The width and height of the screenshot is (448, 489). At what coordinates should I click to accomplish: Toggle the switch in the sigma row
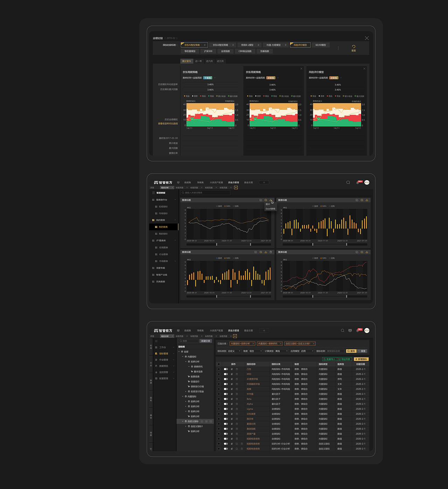coord(226,409)
